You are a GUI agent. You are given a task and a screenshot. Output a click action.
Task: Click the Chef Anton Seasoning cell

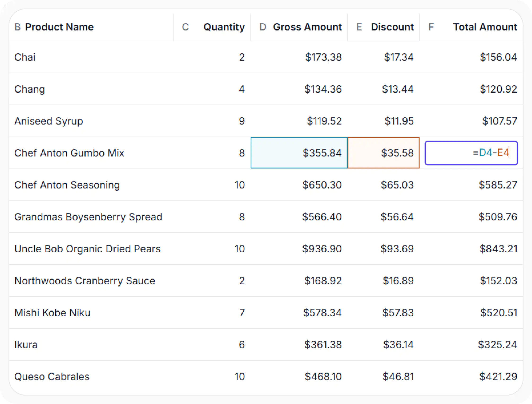[91, 185]
